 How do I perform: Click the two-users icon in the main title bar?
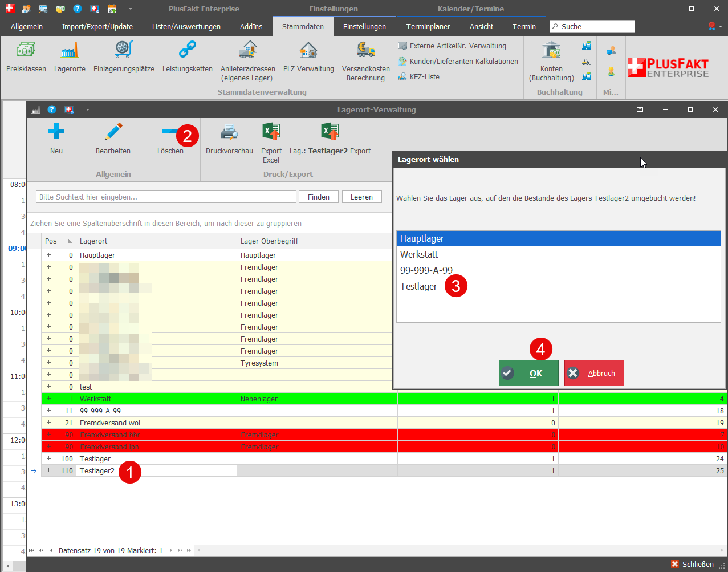click(26, 9)
